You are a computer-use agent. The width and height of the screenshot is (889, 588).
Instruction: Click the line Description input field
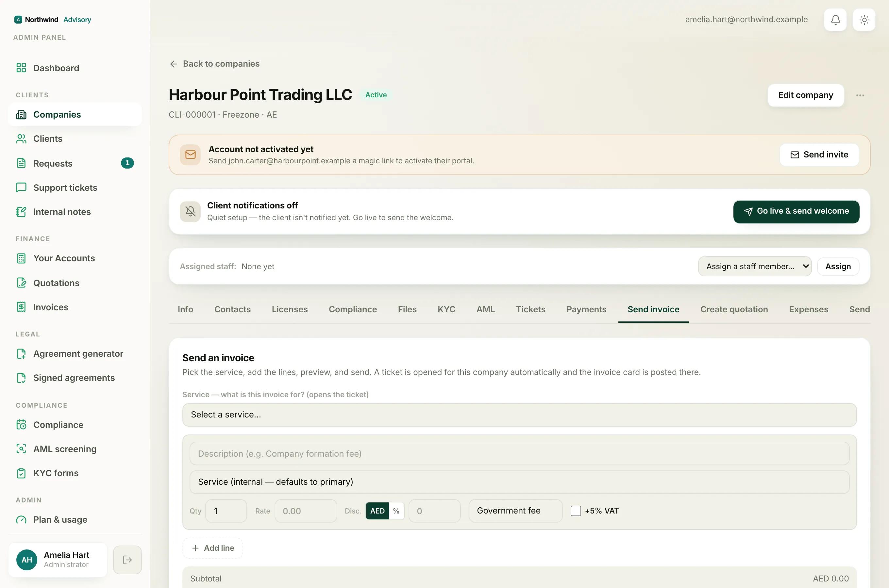pos(519,453)
